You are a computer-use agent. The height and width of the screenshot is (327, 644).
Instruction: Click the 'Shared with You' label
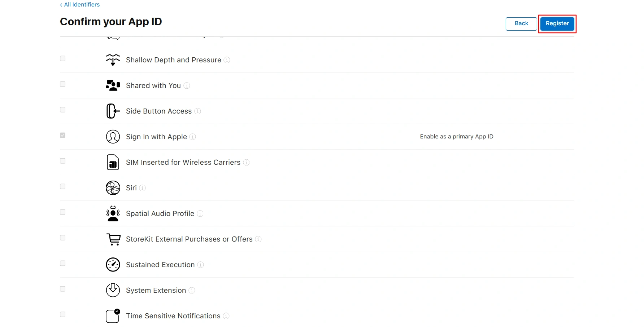[153, 85]
